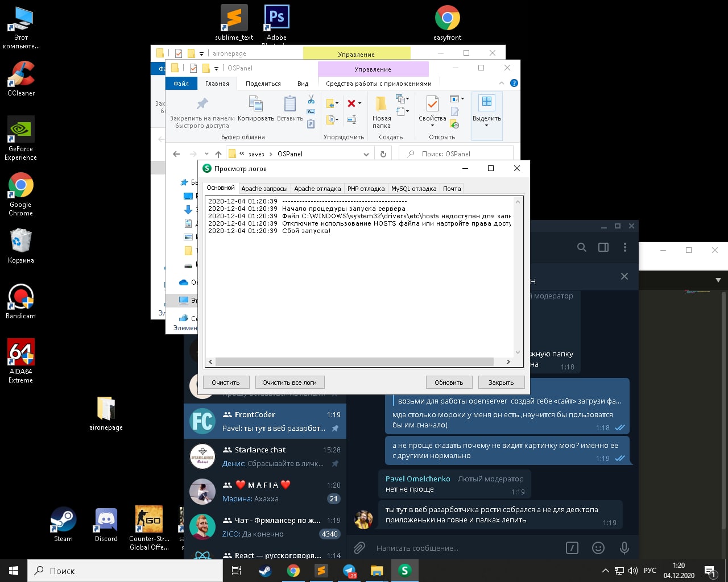Click emoji smiley icon in Telegram
This screenshot has height=582, width=728.
click(598, 548)
